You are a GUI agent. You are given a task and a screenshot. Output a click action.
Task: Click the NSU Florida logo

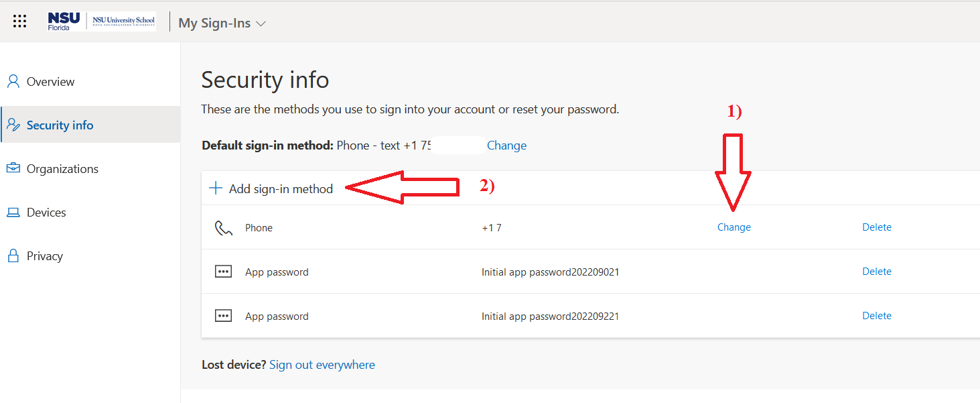click(x=64, y=20)
